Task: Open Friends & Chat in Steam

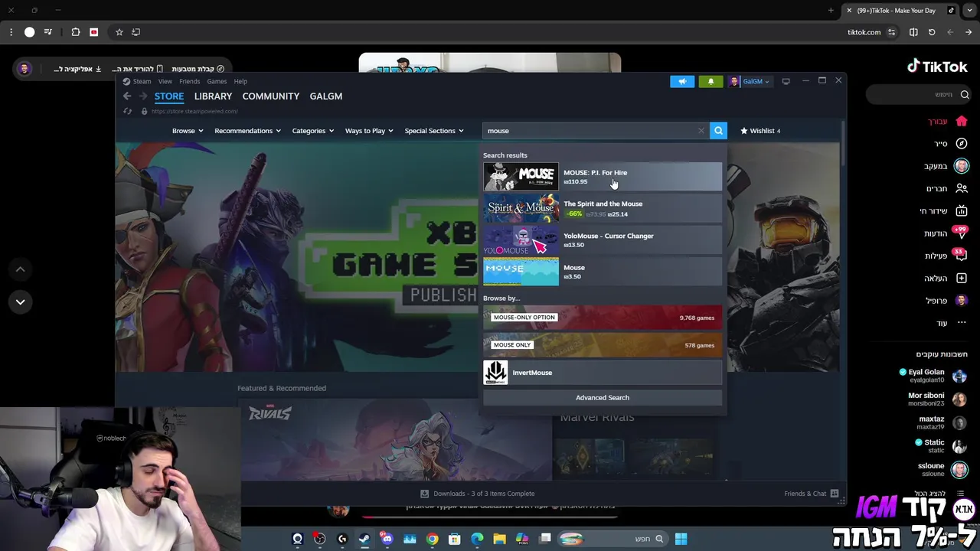Action: point(811,494)
